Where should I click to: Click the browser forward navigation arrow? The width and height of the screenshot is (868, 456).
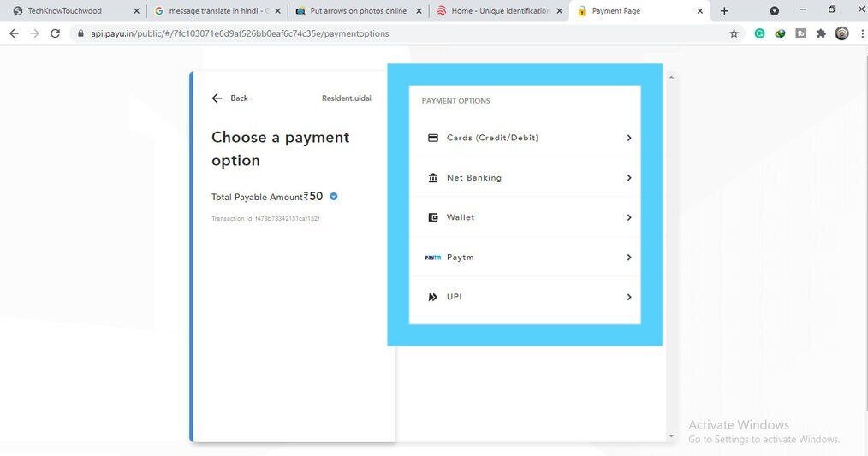click(35, 33)
